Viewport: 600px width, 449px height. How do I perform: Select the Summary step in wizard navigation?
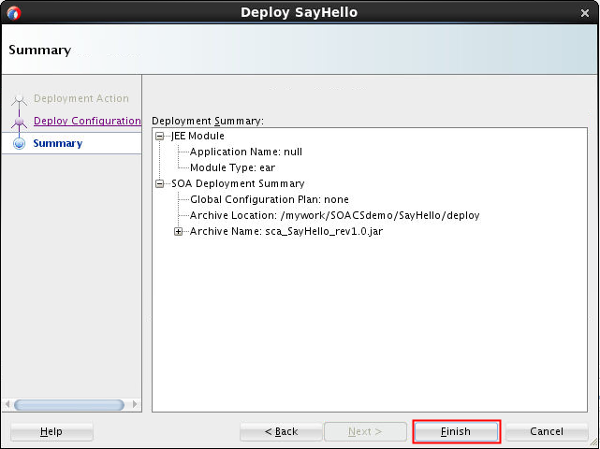(x=58, y=144)
